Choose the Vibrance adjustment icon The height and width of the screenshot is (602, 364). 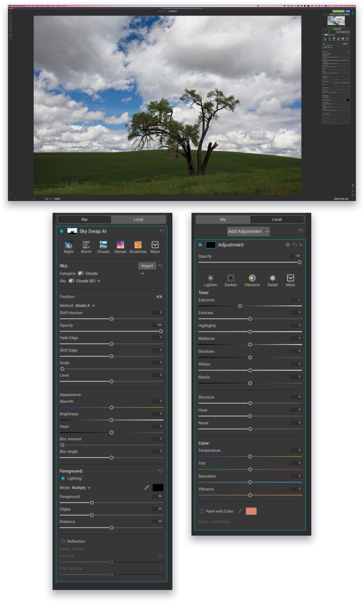point(252,278)
